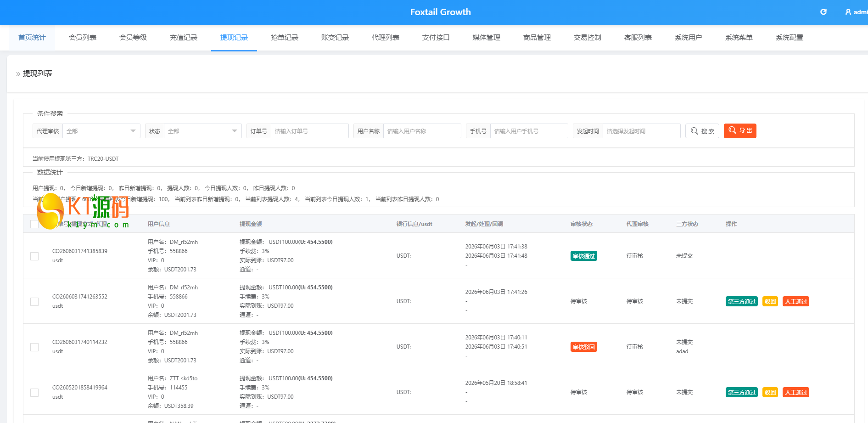Click the TRC20-USDT third-party text

103,159
